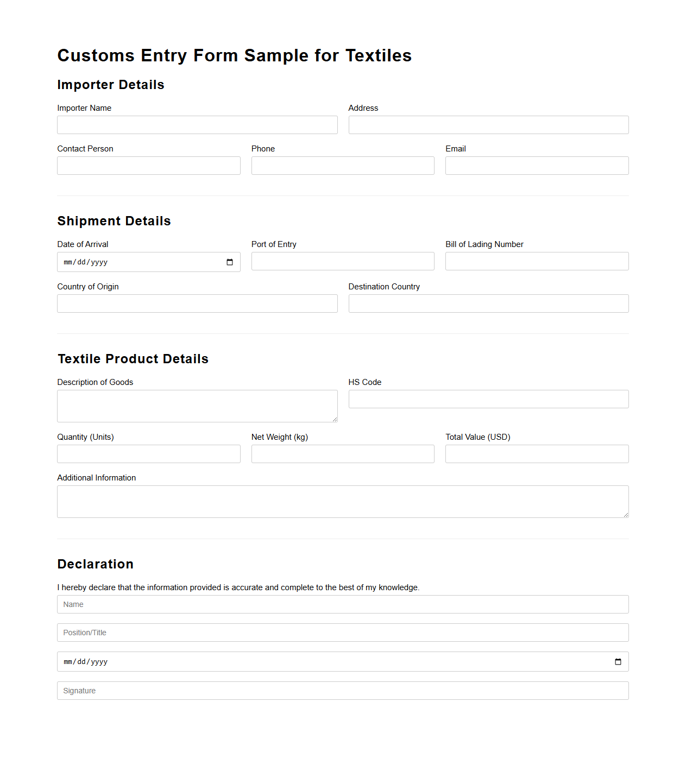Click the Additional Information text area
Image resolution: width=686 pixels, height=784 pixels.
[342, 501]
